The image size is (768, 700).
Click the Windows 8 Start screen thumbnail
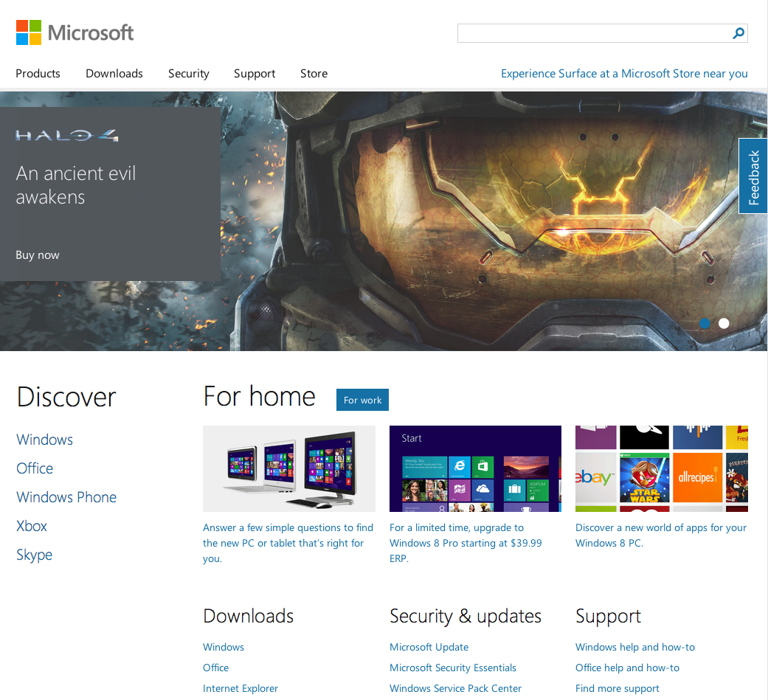point(475,469)
